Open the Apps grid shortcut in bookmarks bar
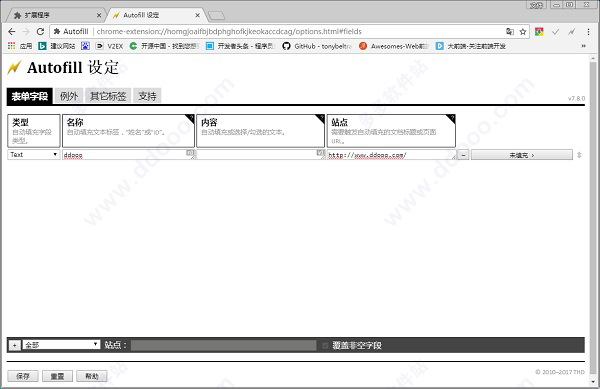 pos(20,46)
